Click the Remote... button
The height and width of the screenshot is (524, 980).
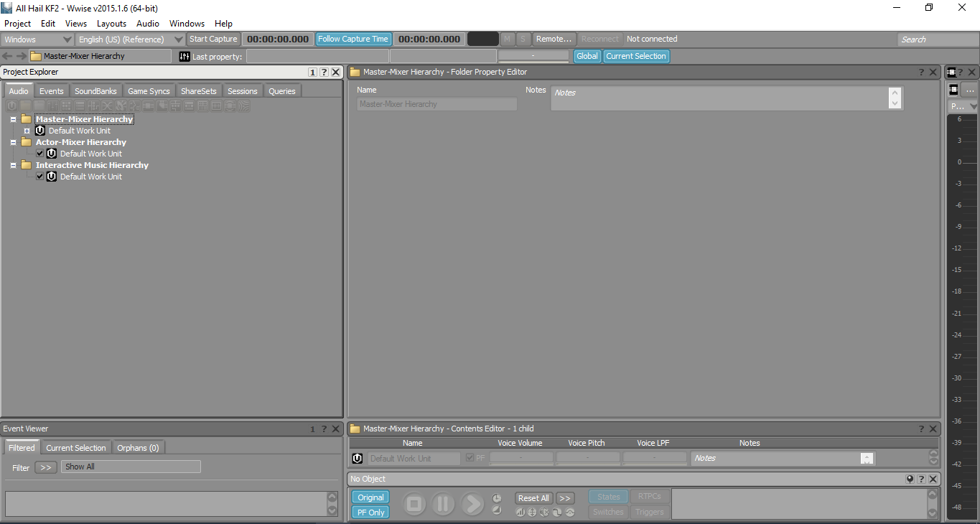pos(554,39)
